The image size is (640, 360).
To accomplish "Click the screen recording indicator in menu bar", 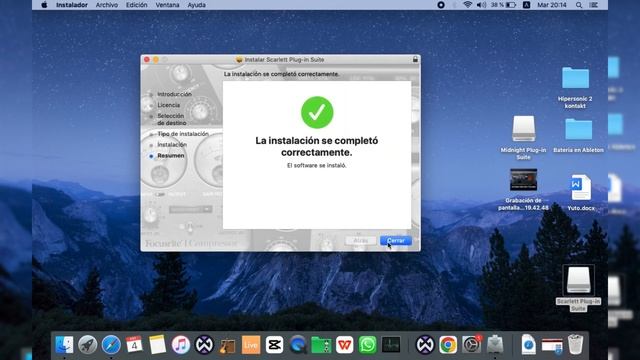I will coord(441,5).
